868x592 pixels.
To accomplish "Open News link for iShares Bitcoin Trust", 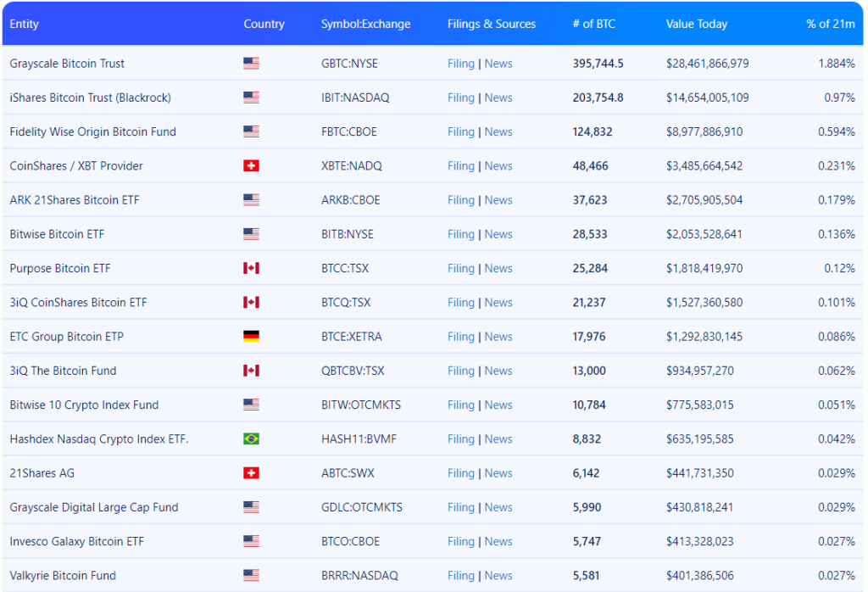I will [x=498, y=98].
